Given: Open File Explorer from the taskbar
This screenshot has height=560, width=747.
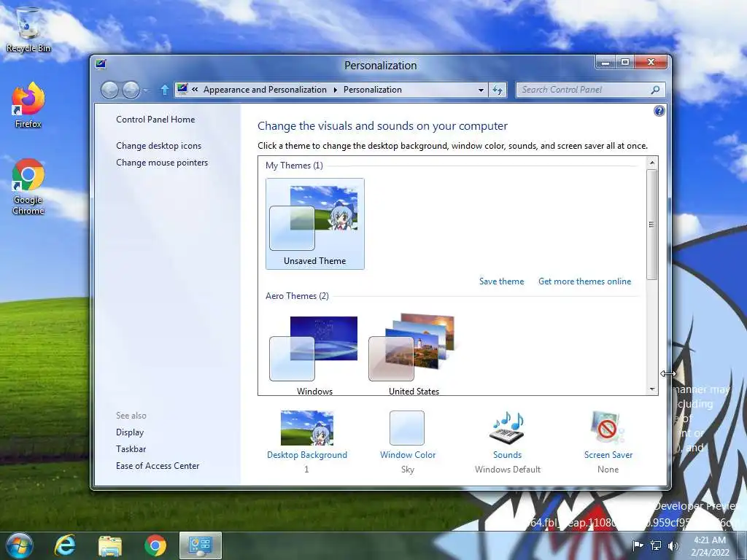Looking at the screenshot, I should pyautogui.click(x=110, y=545).
